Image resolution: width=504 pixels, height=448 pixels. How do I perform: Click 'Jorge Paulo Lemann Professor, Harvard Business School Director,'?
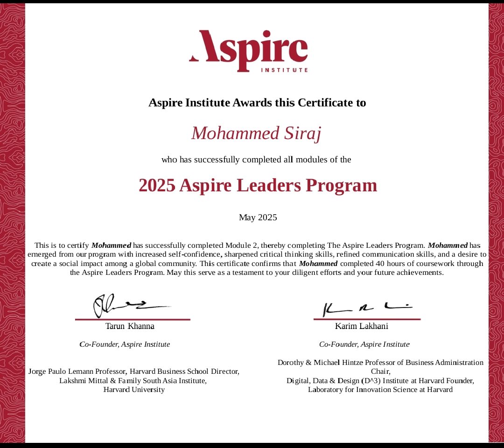pos(134,371)
